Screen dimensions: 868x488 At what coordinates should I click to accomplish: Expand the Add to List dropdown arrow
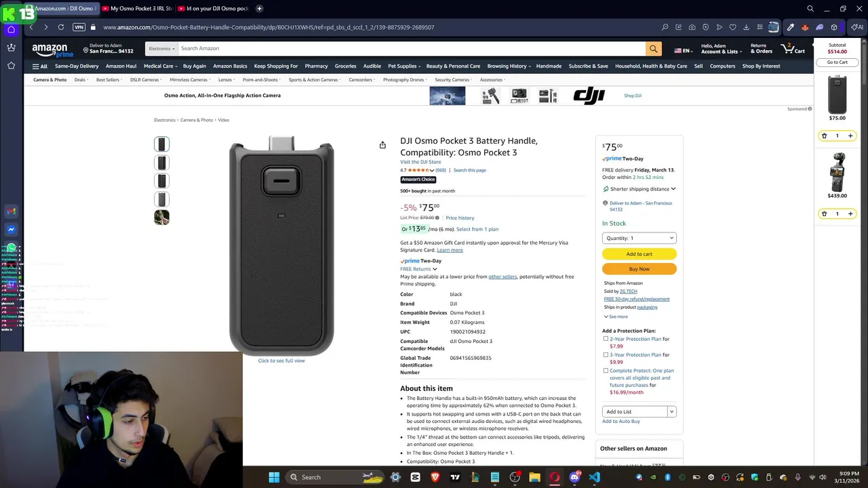(671, 411)
